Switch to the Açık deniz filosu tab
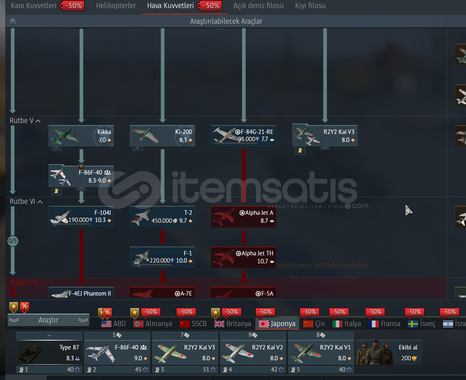Viewport: 466px width, 380px height. click(x=258, y=6)
